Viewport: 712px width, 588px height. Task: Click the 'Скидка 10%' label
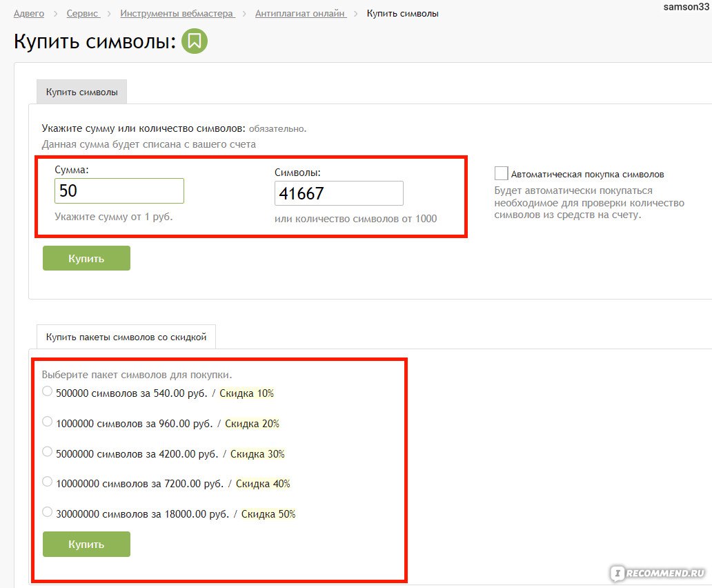coord(246,393)
